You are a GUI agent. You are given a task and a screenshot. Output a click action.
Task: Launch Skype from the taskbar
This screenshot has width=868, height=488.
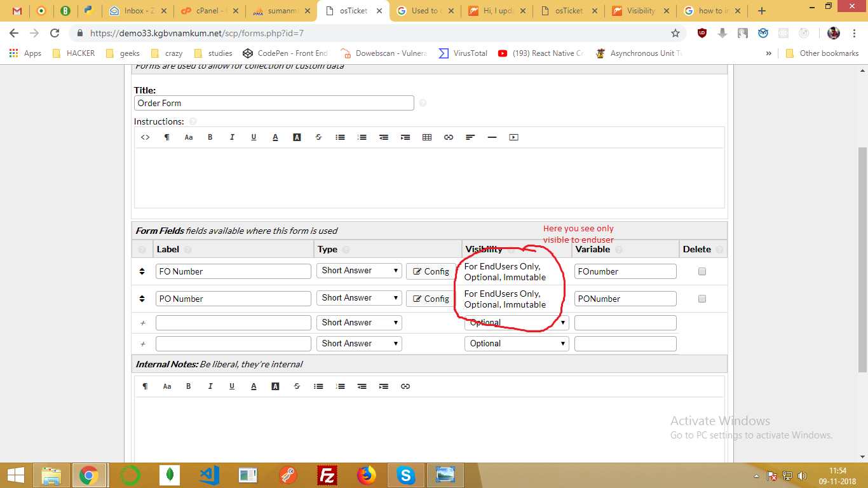pyautogui.click(x=406, y=475)
